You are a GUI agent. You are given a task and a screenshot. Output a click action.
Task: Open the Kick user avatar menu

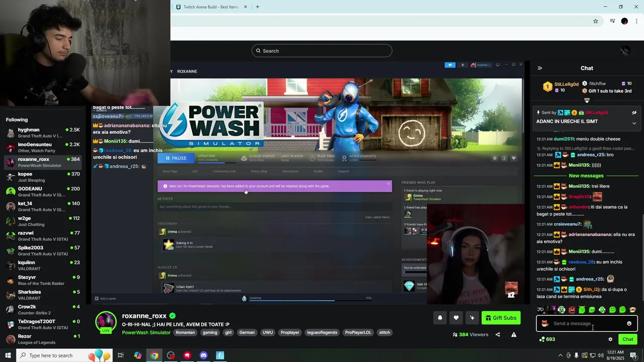coord(625,51)
